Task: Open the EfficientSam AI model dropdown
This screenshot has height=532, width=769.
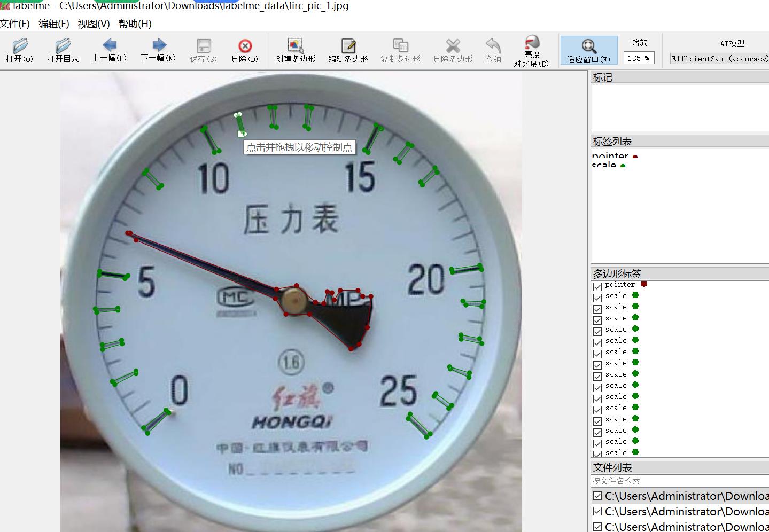Action: point(719,59)
